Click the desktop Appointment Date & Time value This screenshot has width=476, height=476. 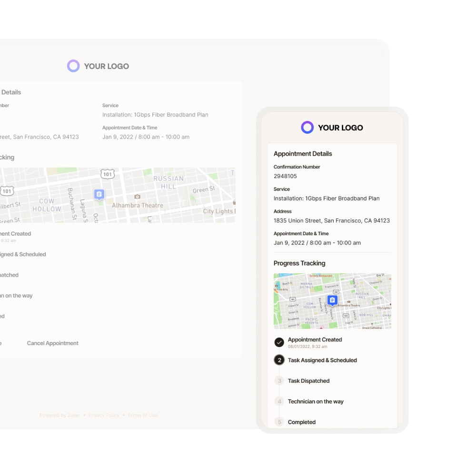point(146,137)
